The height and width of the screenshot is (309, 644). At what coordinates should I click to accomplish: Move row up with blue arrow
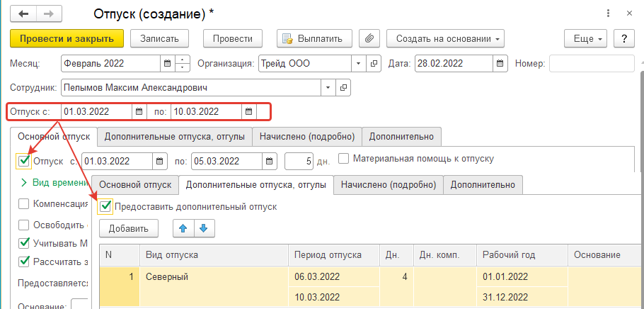(x=183, y=228)
